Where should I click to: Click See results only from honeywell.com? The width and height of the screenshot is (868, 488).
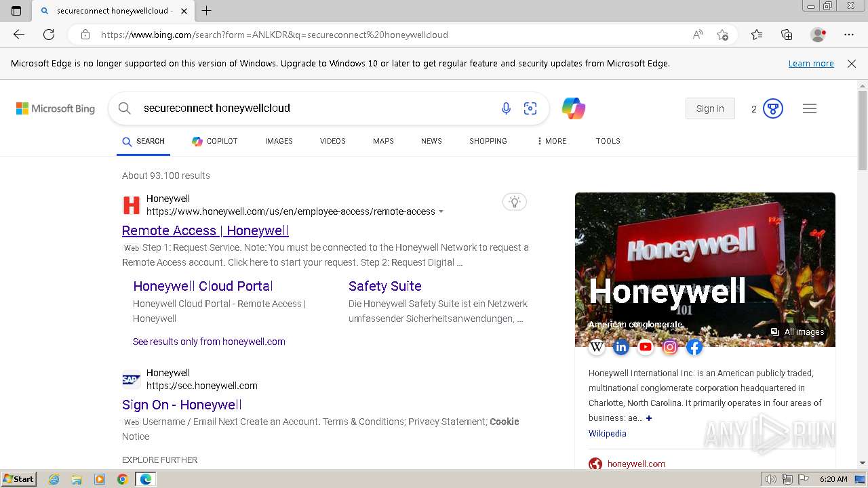tap(209, 342)
